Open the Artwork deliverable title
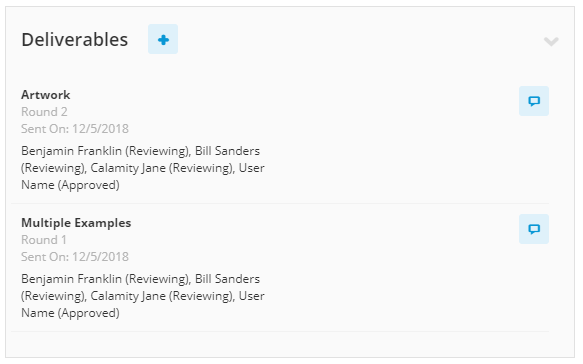Viewport: 583px width, 364px height. [45, 95]
